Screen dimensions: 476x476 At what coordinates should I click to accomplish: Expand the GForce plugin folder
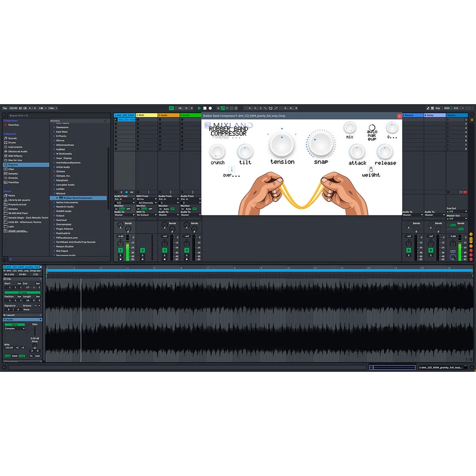55,140
